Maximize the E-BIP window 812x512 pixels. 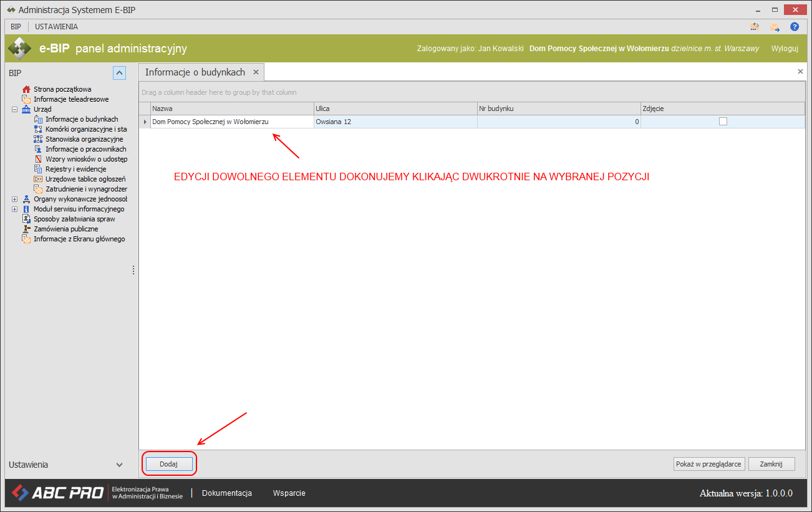coord(774,9)
